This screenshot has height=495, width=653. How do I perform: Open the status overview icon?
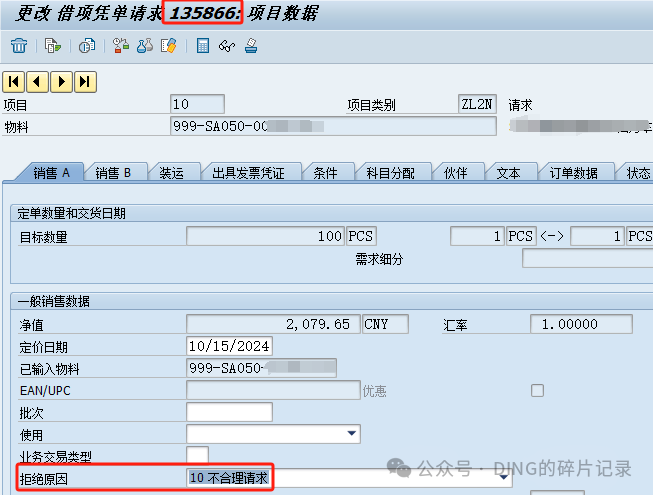[x=87, y=45]
